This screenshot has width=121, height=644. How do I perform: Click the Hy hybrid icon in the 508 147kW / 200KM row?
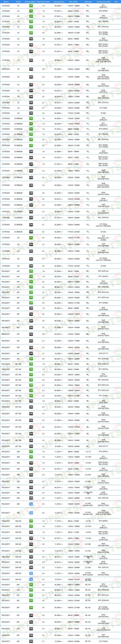pyautogui.click(x=31, y=513)
